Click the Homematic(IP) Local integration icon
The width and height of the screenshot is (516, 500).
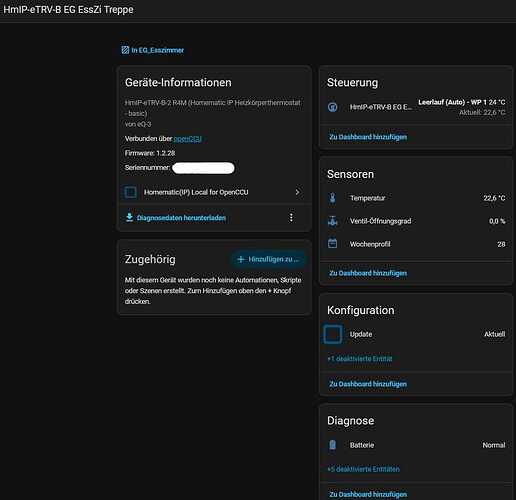tap(131, 192)
